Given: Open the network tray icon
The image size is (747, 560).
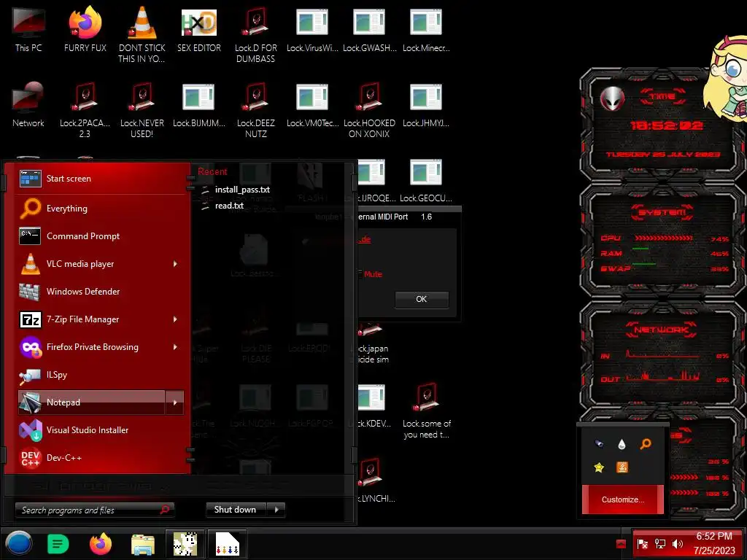Looking at the screenshot, I should pos(659,543).
